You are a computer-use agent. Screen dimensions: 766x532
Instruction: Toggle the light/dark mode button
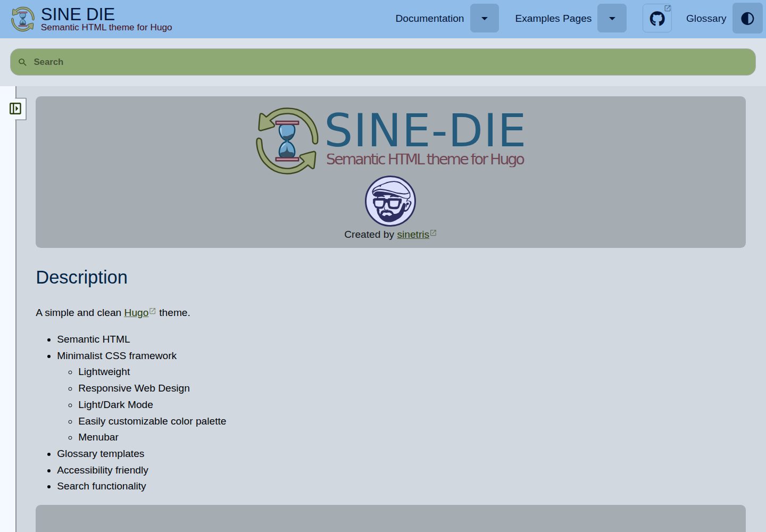[747, 19]
